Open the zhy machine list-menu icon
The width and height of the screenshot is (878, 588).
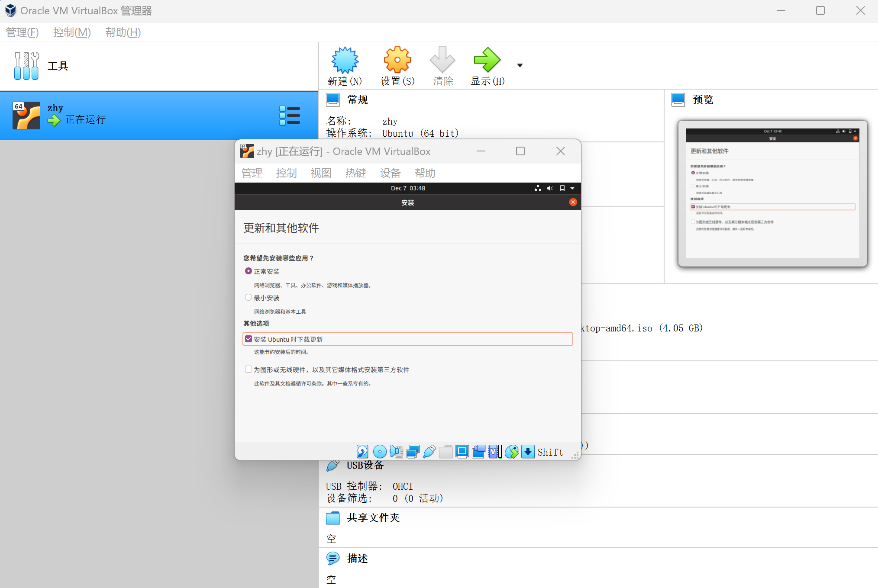click(x=290, y=116)
